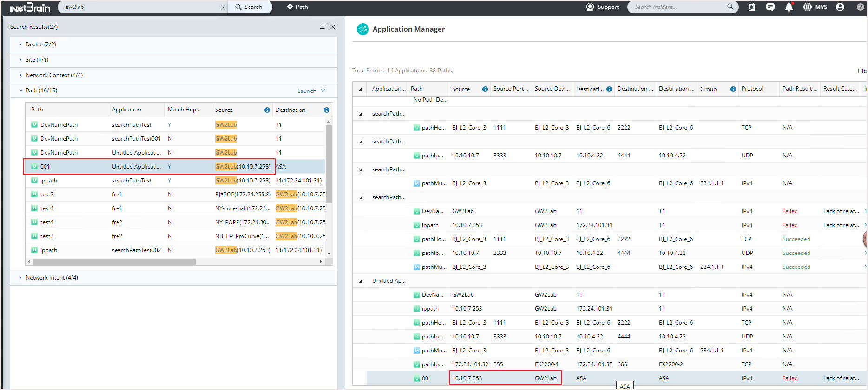
Task: Click the info icon beside Source column
Action: (x=267, y=110)
